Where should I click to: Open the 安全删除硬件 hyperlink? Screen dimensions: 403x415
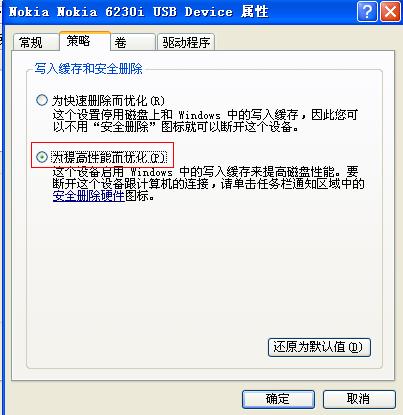(x=89, y=196)
